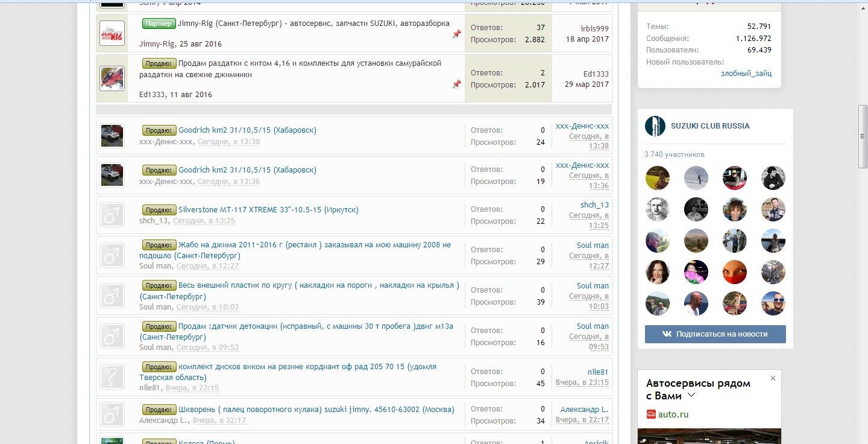868x444 pixels.
Task: Click green Партнер prefix tag
Action: [x=159, y=24]
